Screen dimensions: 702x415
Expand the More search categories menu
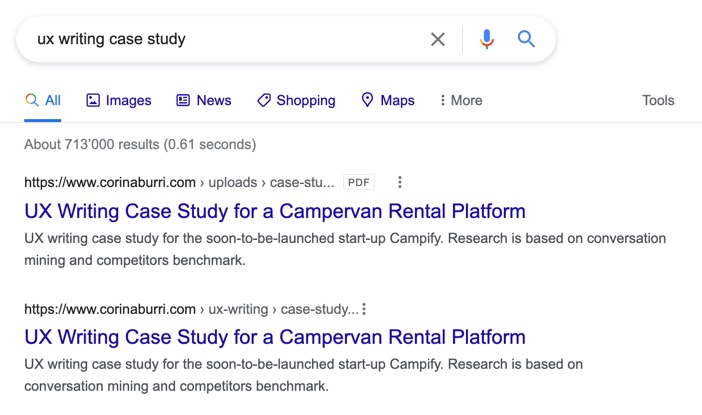point(461,100)
